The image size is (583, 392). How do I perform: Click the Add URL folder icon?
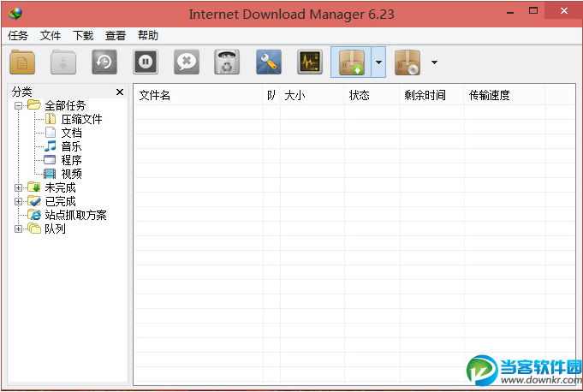point(22,62)
